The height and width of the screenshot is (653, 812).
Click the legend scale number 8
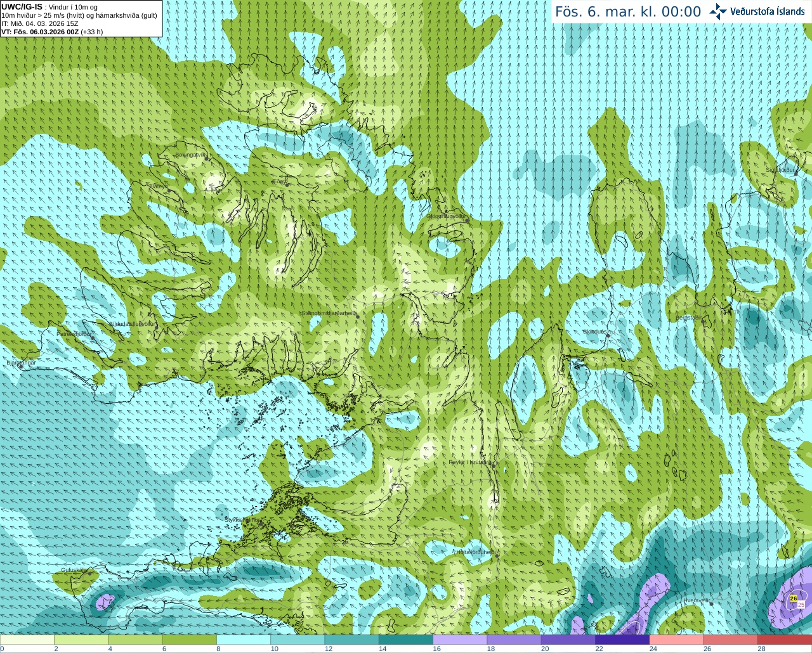218,649
